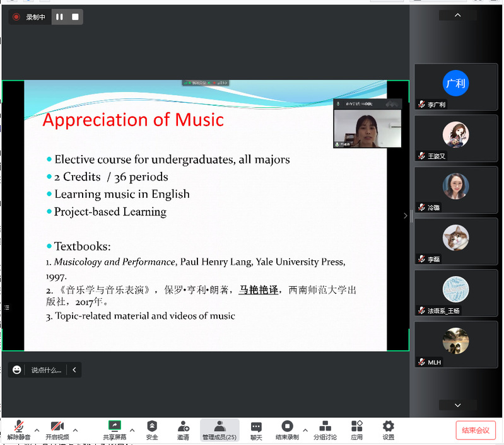The width and height of the screenshot is (504, 445).
Task: Expand video options arrow beside 开启视频
Action: click(x=76, y=431)
